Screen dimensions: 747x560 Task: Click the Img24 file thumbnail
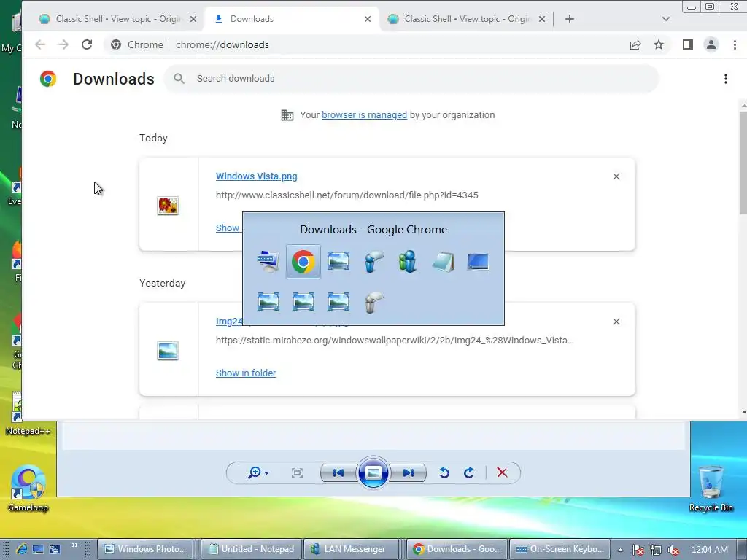tap(168, 351)
